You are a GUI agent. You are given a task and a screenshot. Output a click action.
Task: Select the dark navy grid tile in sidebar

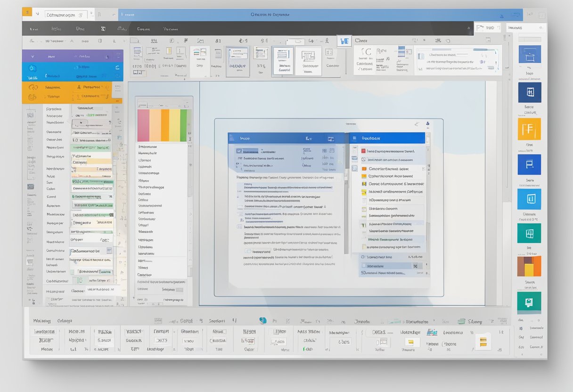(529, 92)
